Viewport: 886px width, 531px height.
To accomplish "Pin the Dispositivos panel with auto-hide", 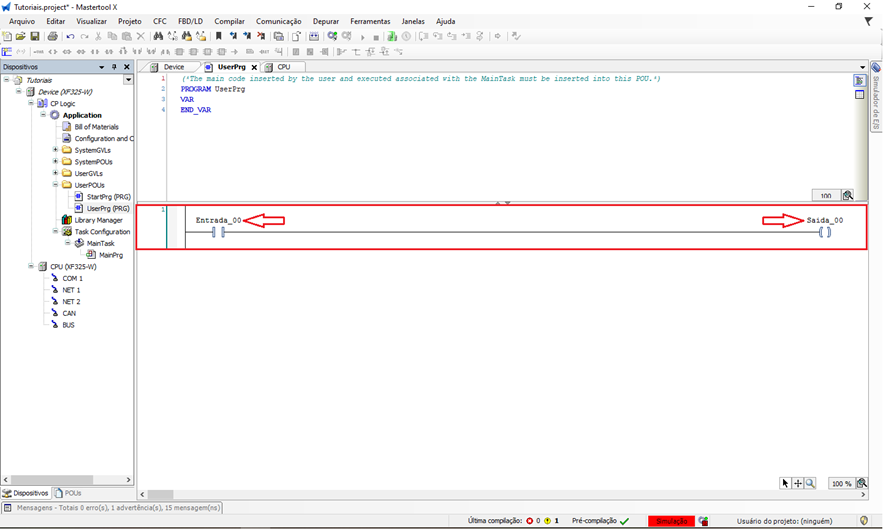I will click(x=114, y=67).
